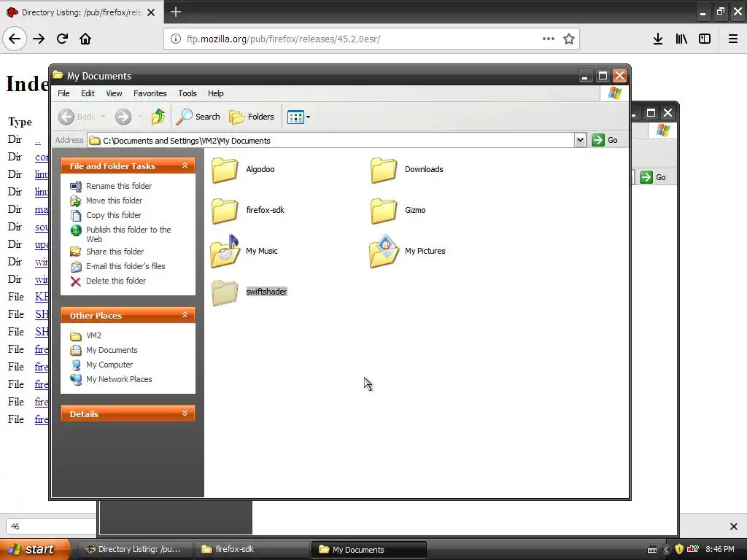This screenshot has height=560, width=747.
Task: Click the taskbar clock 8:46 PM
Action: pos(720,549)
